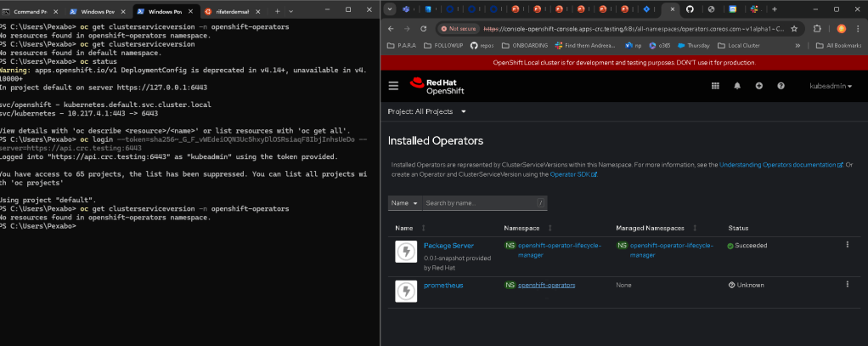Open the All Bookmarks folder
Image resolution: width=868 pixels, height=346 pixels.
tap(838, 45)
